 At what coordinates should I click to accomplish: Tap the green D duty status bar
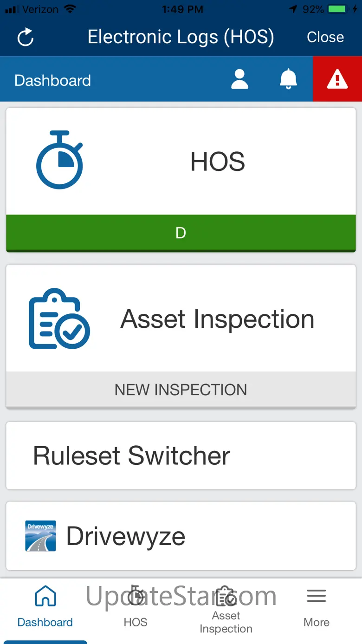[x=181, y=233]
